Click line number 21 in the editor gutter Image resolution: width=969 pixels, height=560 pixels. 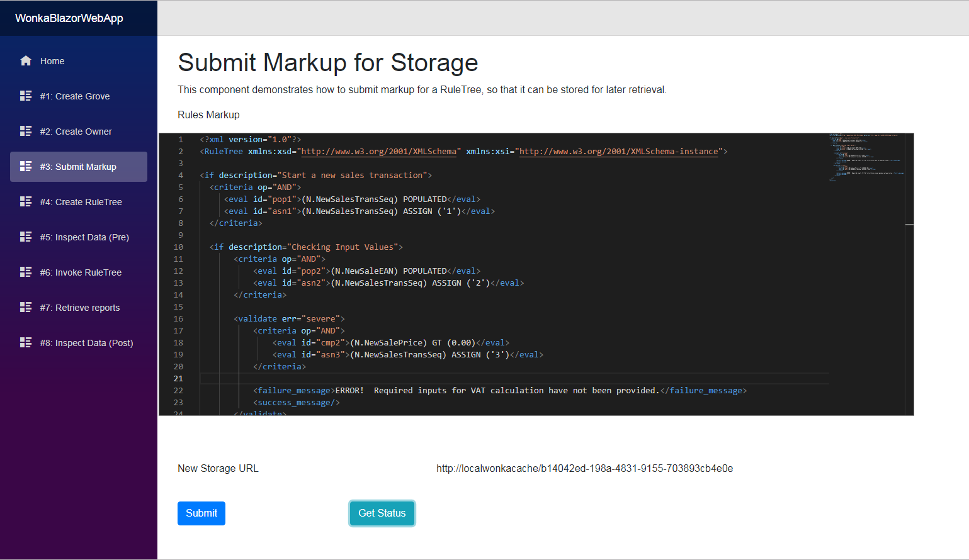(178, 379)
